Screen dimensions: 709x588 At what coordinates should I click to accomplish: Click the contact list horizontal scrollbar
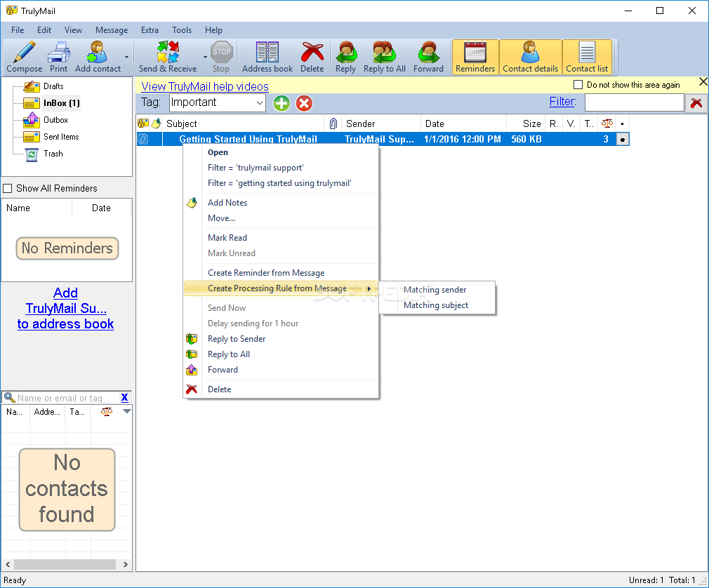coord(67,564)
